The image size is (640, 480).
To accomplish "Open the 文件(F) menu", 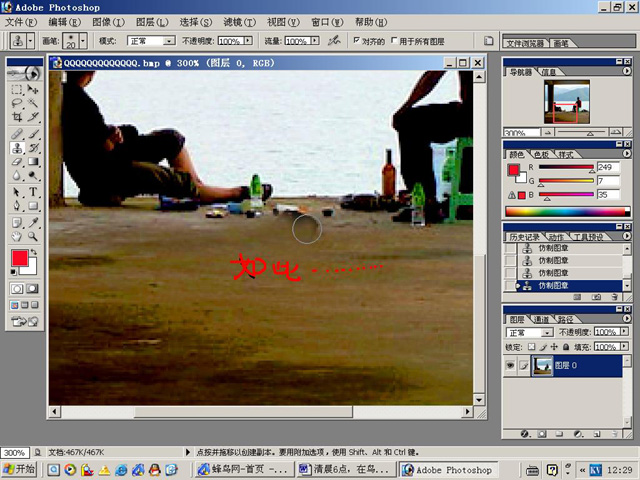I will point(20,22).
